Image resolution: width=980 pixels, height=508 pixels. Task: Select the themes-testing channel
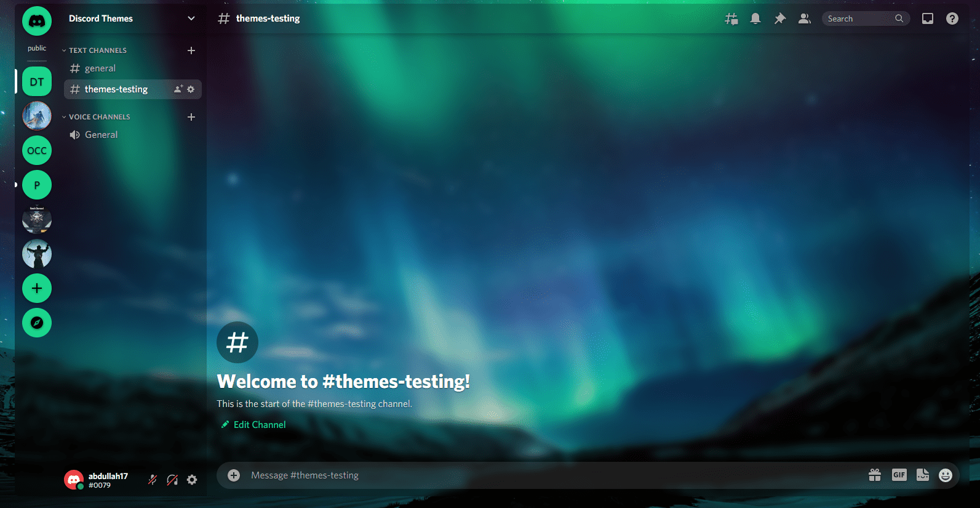tap(133, 89)
